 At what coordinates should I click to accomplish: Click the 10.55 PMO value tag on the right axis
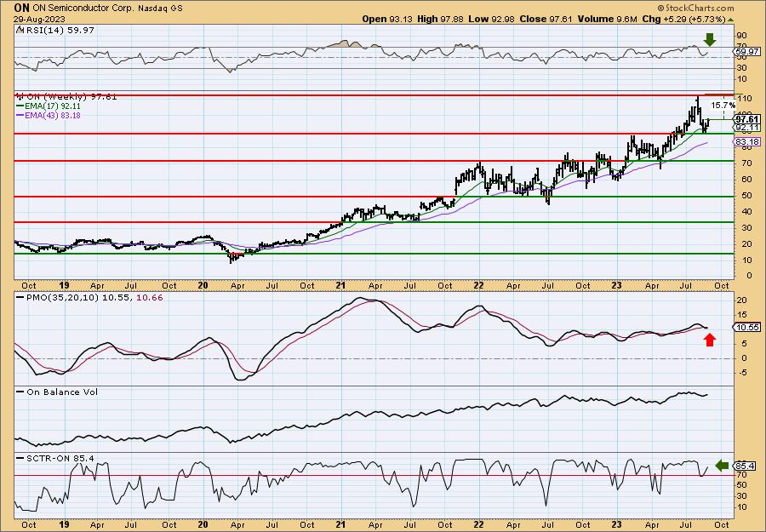[x=747, y=328]
